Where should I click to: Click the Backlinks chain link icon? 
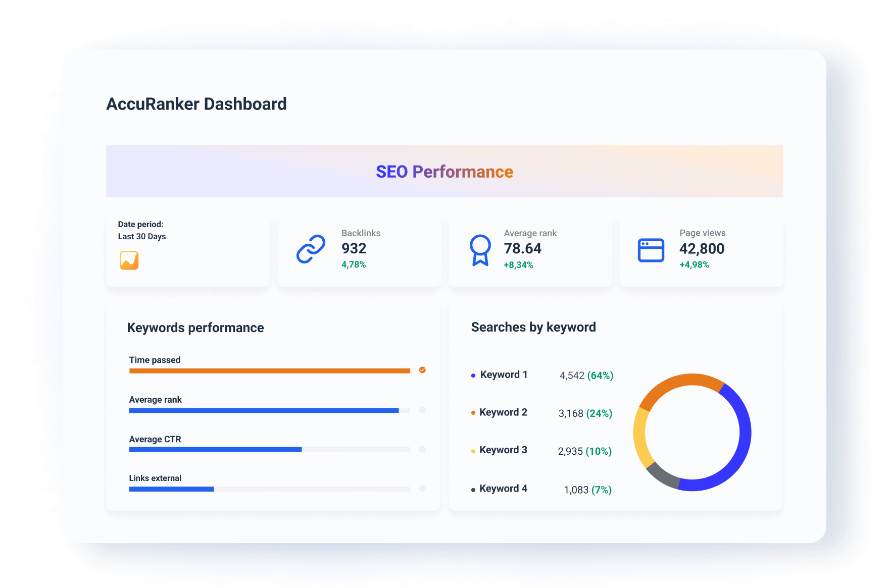311,249
